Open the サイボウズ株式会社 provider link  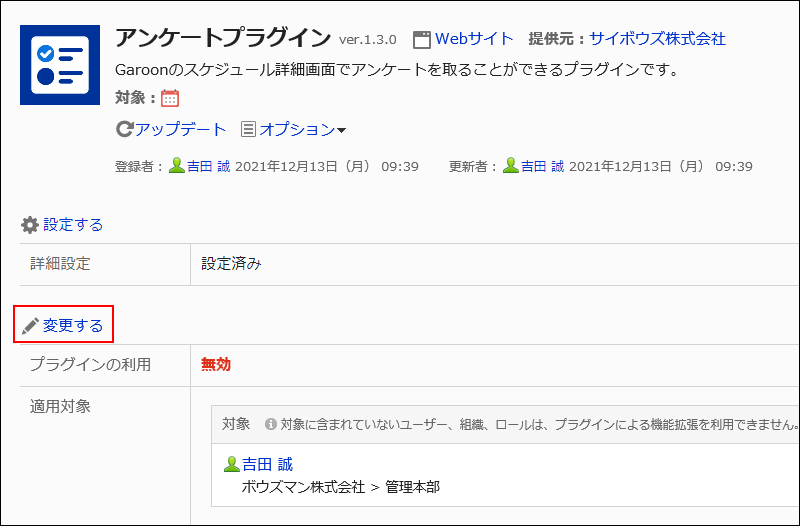(x=657, y=39)
